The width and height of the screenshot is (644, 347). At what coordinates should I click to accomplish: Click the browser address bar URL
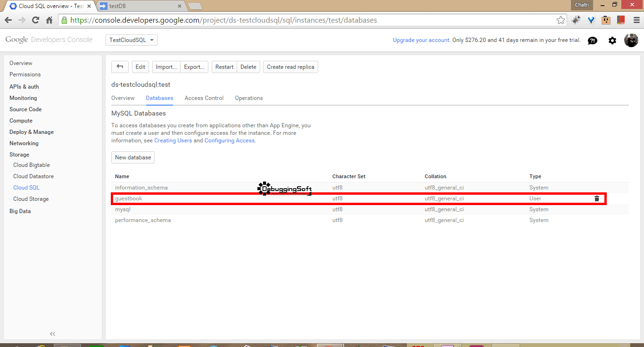(x=223, y=20)
